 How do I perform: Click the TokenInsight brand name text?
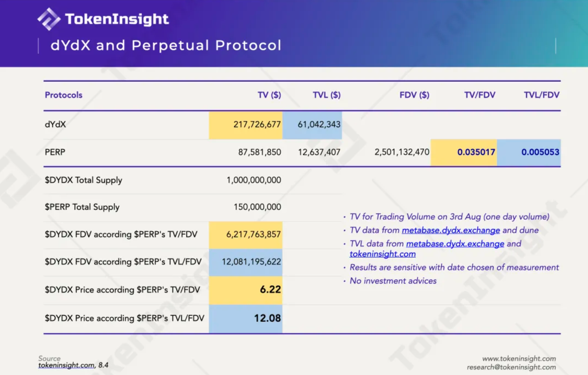pos(117,19)
